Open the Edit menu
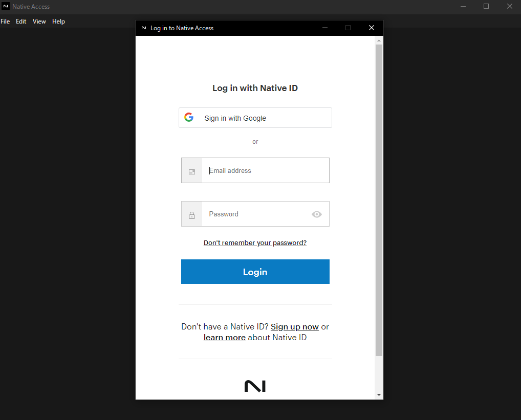Viewport: 521px width, 420px height. pyautogui.click(x=21, y=21)
